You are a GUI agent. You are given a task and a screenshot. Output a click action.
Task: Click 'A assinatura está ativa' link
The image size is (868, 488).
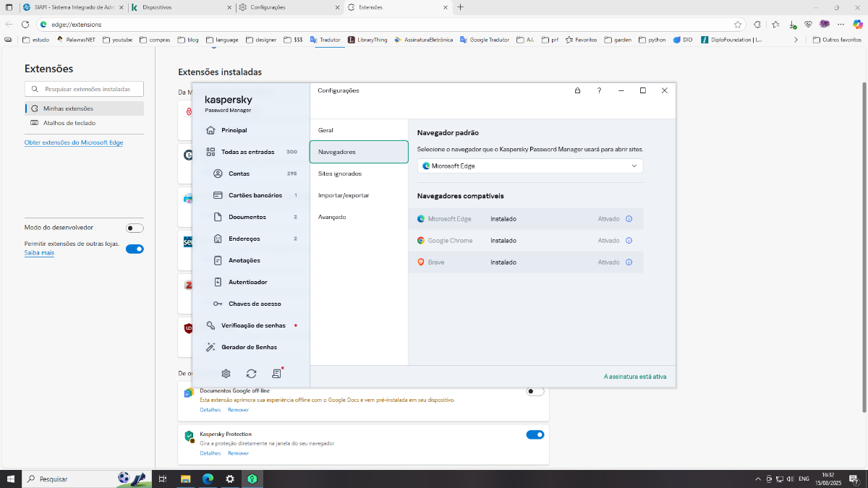click(635, 377)
